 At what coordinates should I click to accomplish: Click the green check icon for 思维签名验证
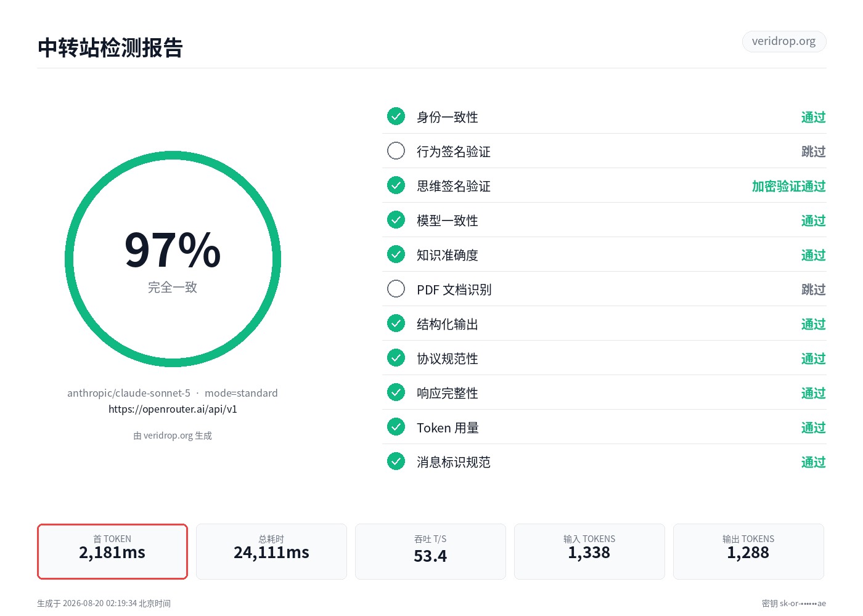click(396, 185)
